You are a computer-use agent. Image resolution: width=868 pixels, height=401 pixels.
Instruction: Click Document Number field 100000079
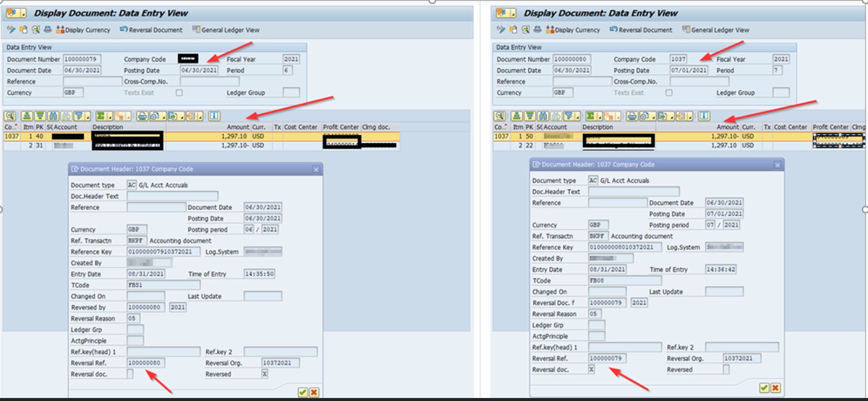81,59
